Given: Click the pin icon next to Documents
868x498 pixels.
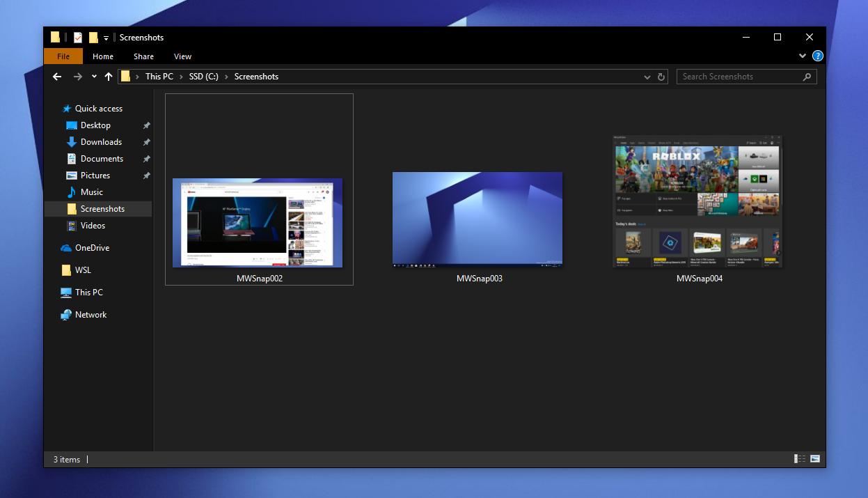Looking at the screenshot, I should coord(146,159).
